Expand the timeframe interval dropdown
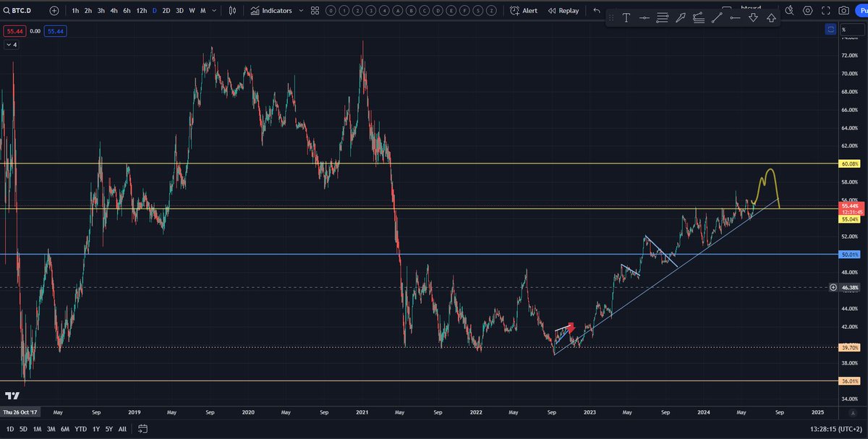This screenshot has width=868, height=439. (x=214, y=11)
